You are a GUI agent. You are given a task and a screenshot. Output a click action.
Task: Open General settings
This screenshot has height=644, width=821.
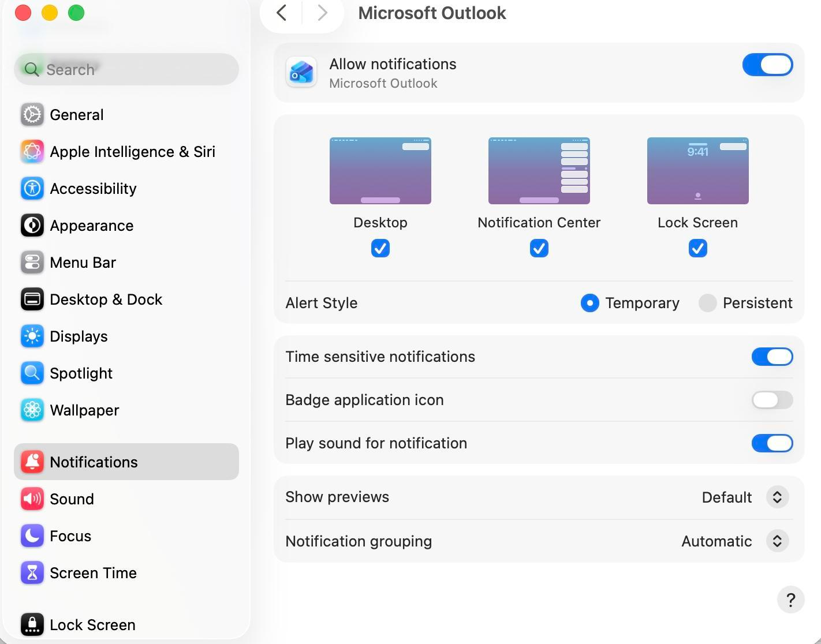(x=126, y=115)
